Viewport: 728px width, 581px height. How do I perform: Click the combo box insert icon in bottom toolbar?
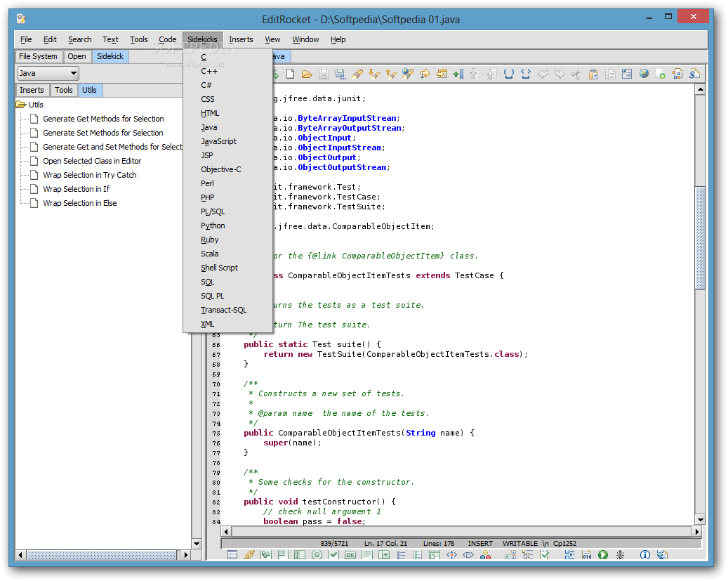click(x=384, y=554)
